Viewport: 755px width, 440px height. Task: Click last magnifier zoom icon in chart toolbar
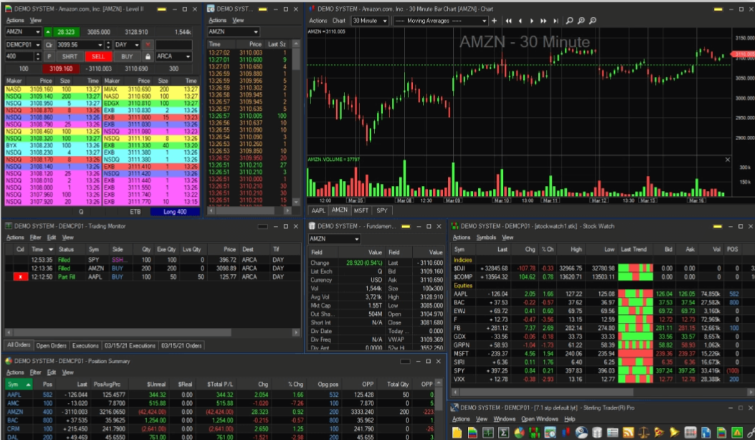pyautogui.click(x=593, y=21)
